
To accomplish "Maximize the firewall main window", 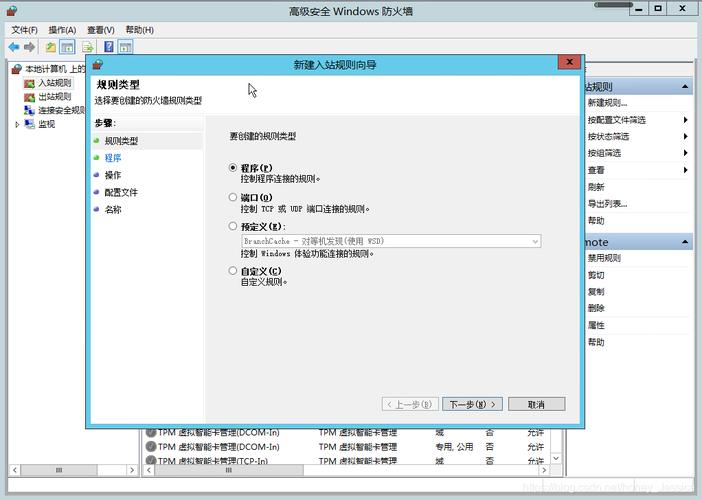I will tap(658, 8).
